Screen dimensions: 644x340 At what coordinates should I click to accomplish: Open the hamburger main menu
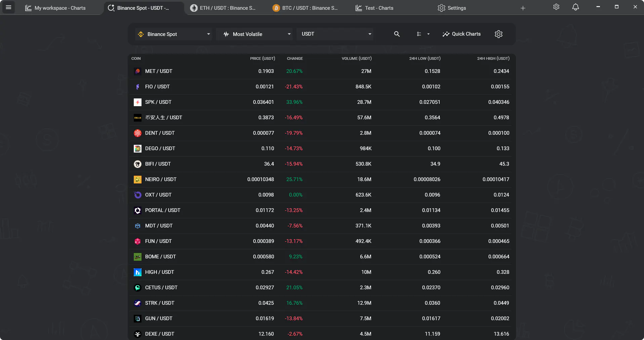(8, 7)
